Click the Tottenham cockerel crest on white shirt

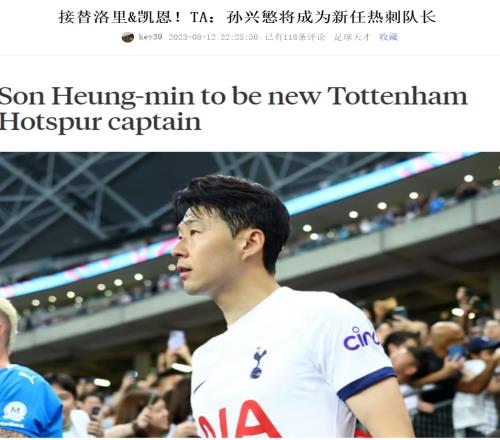258,363
